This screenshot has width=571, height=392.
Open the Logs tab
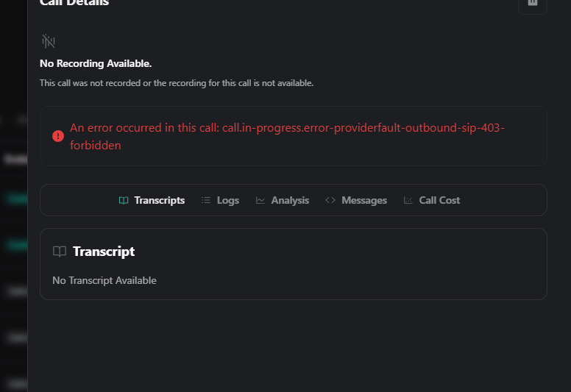click(x=228, y=200)
